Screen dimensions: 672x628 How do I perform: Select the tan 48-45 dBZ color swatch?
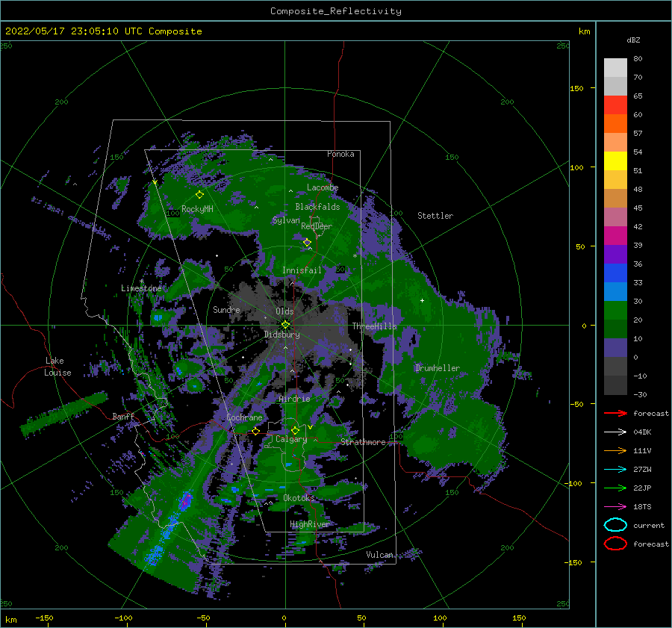click(615, 199)
